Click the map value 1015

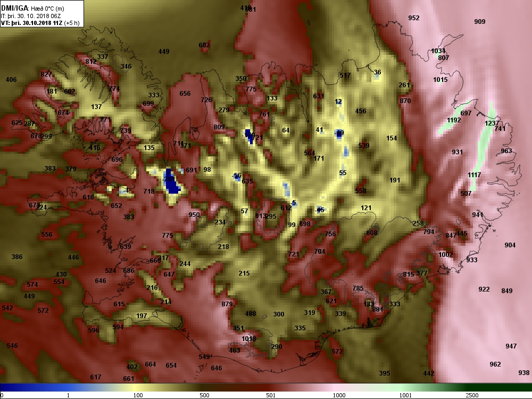coord(440,80)
